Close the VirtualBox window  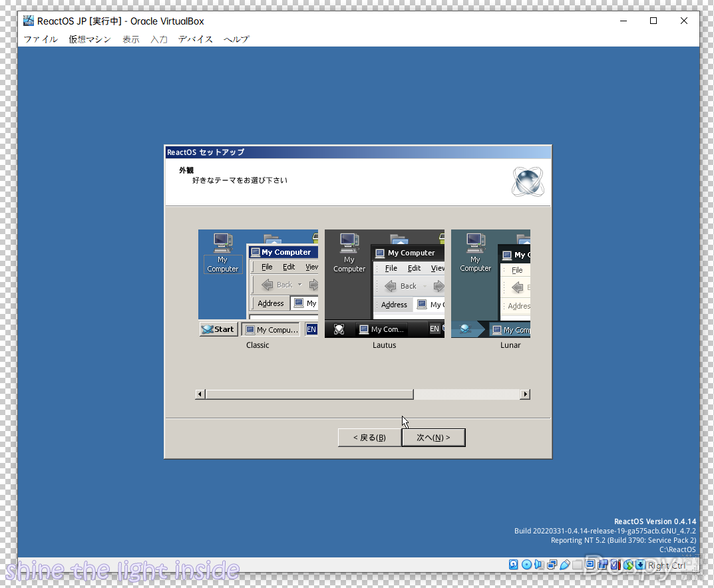[x=684, y=21]
